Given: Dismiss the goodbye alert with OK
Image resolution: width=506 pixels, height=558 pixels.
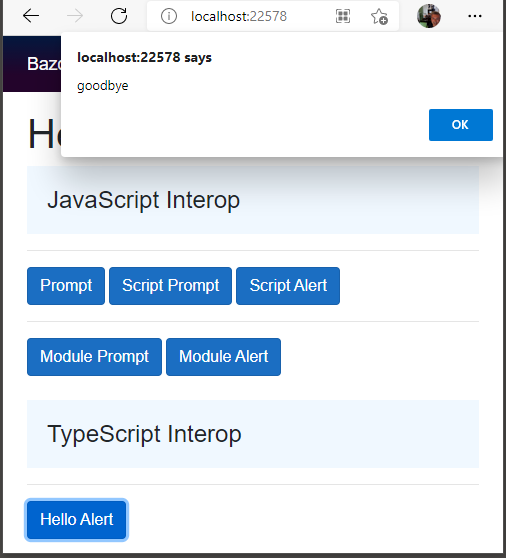Looking at the screenshot, I should pyautogui.click(x=461, y=125).
